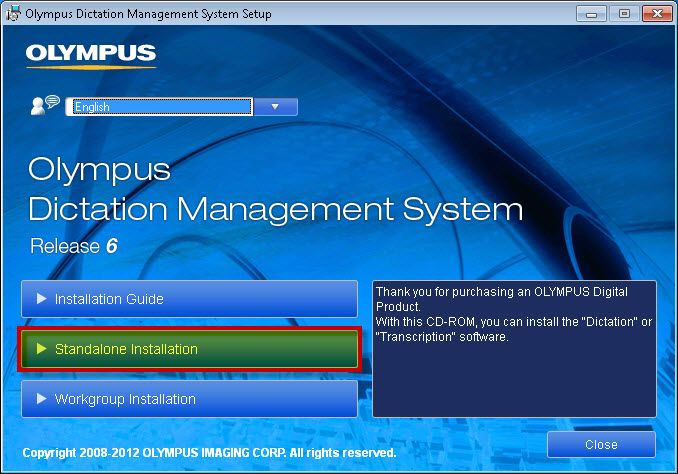Viewport: 678px width, 474px height.
Task: Choose Workgroup Installation
Action: click(x=189, y=399)
